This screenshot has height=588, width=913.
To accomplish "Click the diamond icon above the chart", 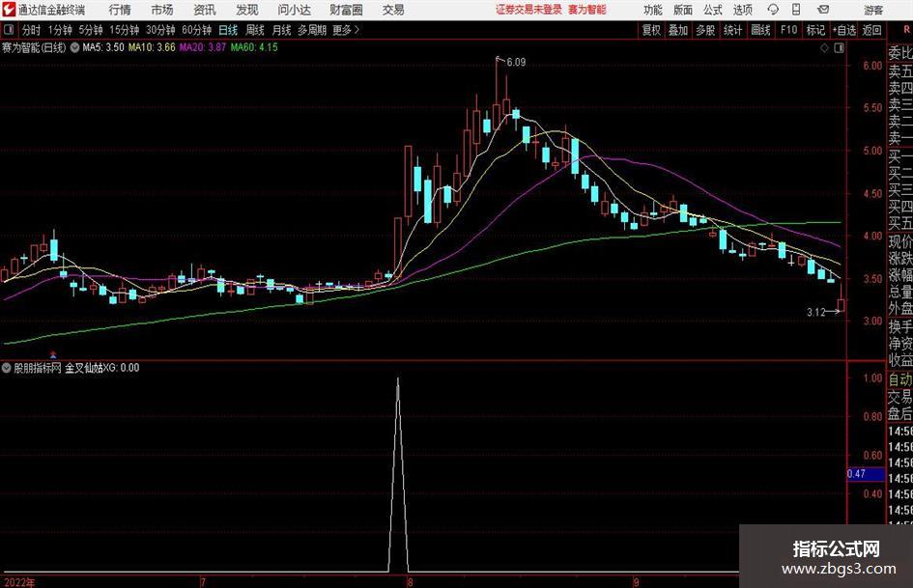I will (x=824, y=48).
